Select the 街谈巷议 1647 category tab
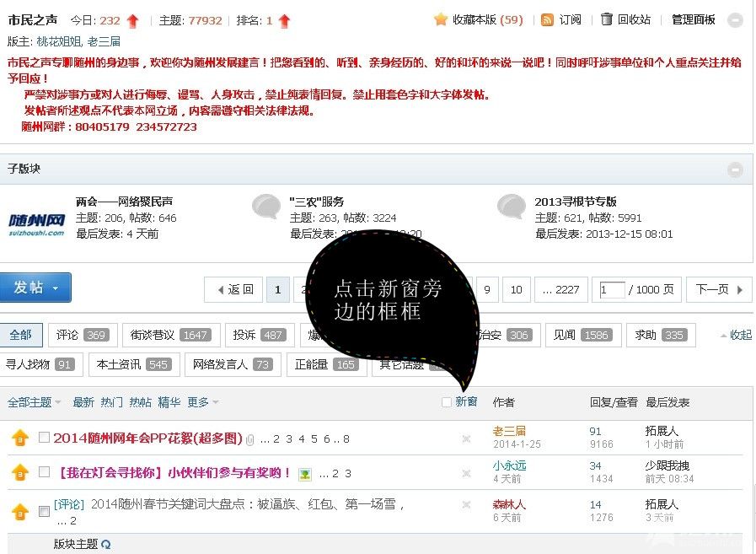The width and height of the screenshot is (756, 554). pyautogui.click(x=171, y=335)
